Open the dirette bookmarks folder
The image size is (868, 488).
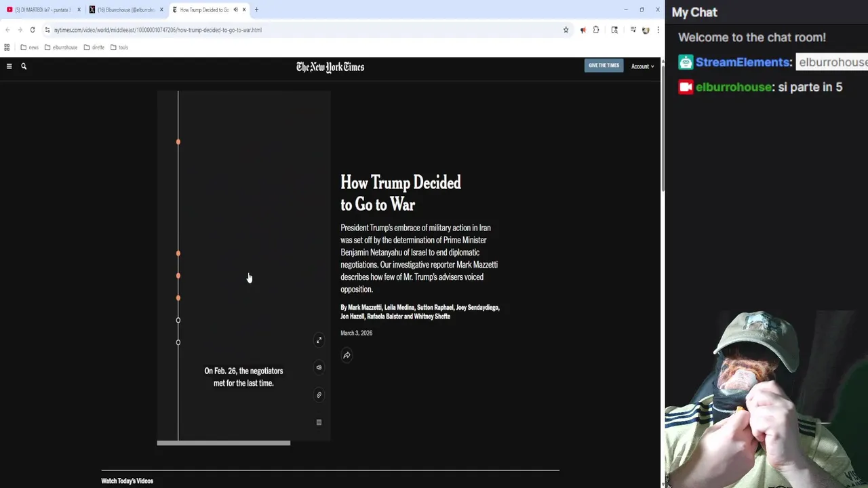click(94, 47)
